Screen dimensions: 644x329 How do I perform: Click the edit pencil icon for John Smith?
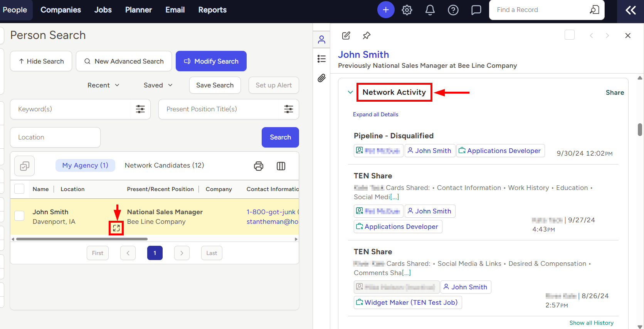(346, 35)
